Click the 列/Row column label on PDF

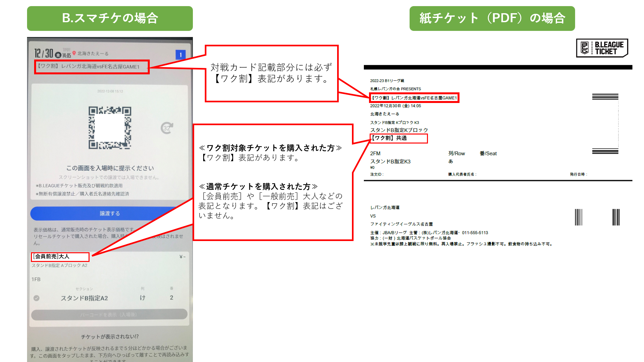tap(457, 153)
